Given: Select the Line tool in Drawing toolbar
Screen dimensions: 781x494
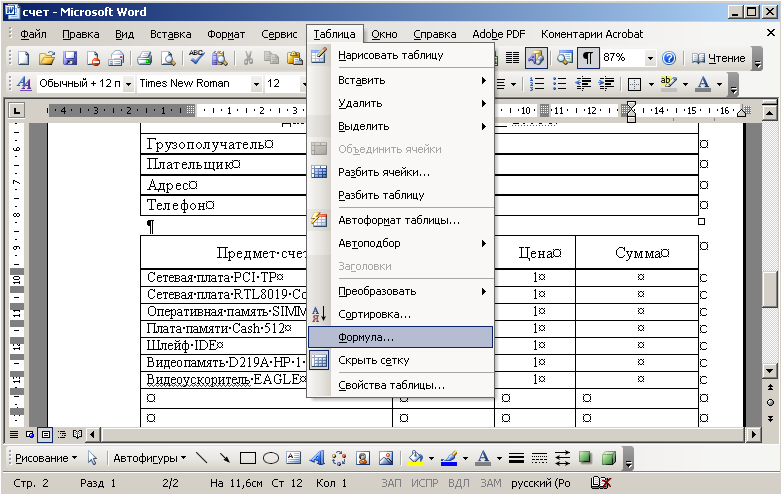Looking at the screenshot, I should pos(202,458).
